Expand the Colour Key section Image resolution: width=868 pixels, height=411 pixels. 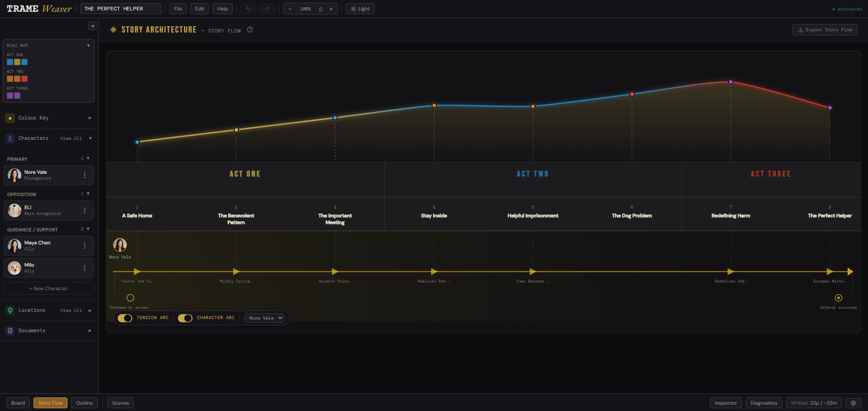pyautogui.click(x=90, y=118)
